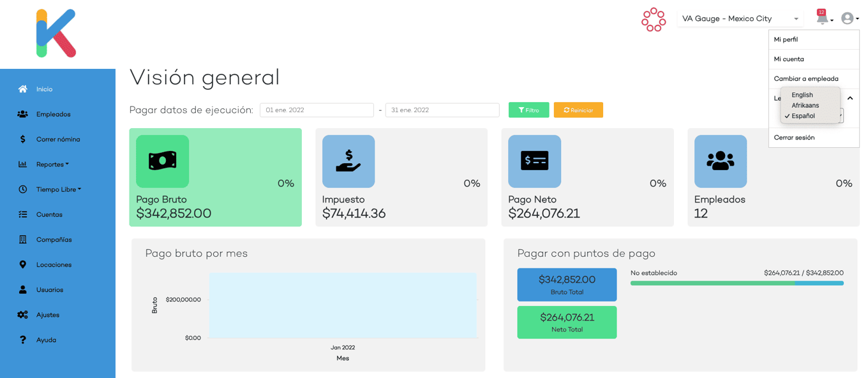Click the Empleados group icon card
The image size is (868, 378).
[721, 161]
